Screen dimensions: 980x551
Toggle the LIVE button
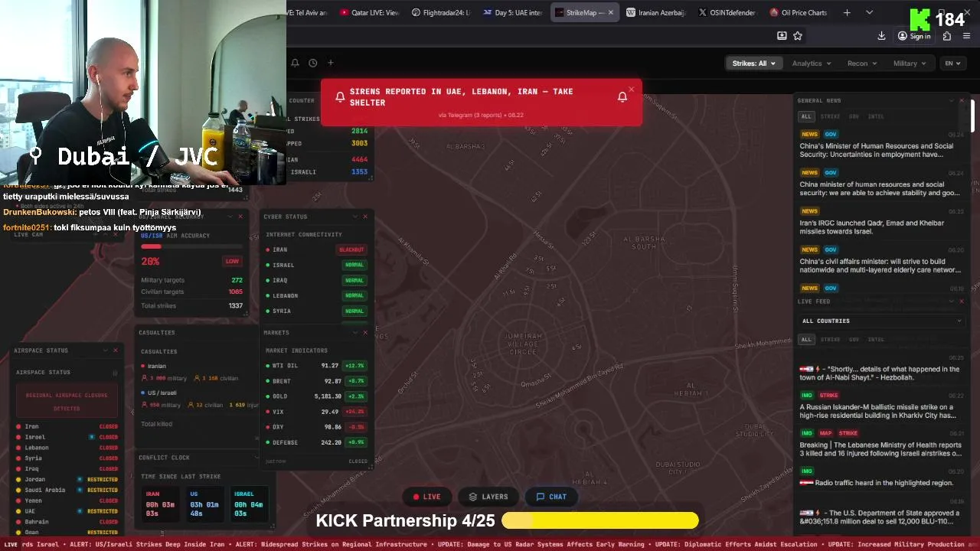426,497
